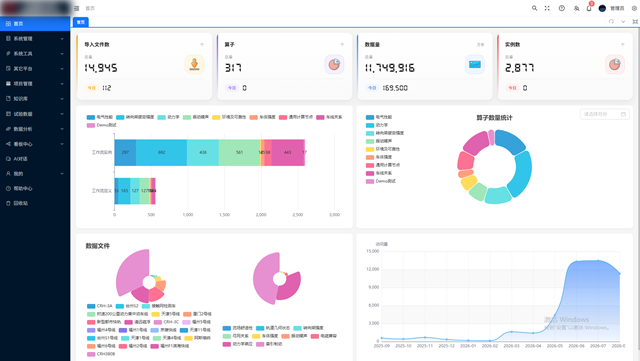Click the value 11,749,916 in 数据量 card
The width and height of the screenshot is (640, 361).
[x=390, y=68]
